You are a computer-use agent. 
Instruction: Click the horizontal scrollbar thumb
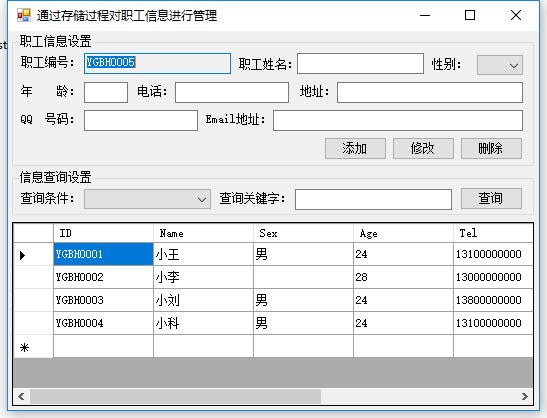175,396
